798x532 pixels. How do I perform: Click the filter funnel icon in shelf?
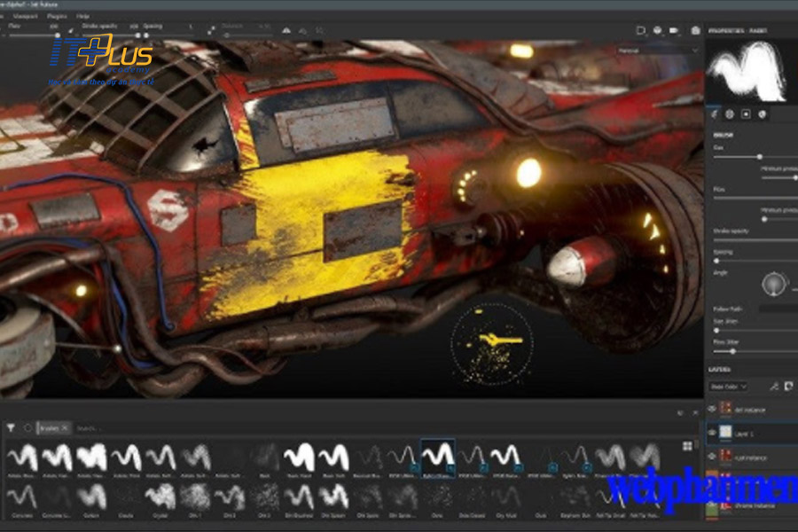pyautogui.click(x=11, y=427)
